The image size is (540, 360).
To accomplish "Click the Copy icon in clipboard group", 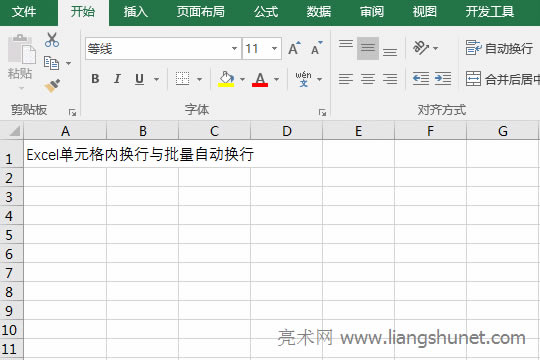I will (51, 63).
